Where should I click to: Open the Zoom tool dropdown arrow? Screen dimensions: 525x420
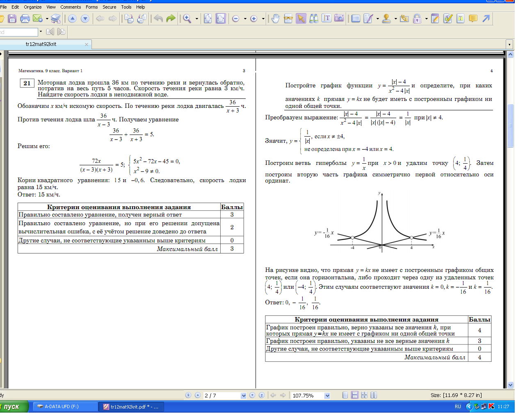coord(197,18)
